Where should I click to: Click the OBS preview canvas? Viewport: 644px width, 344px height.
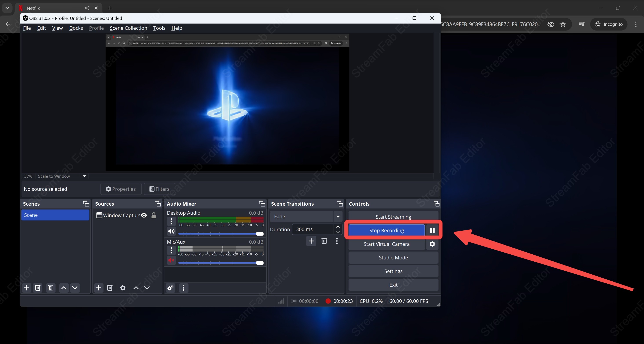click(227, 103)
